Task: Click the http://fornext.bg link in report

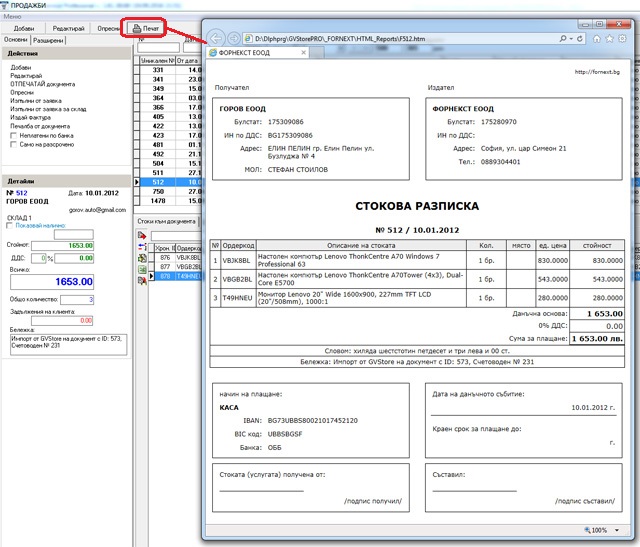Action: (597, 72)
